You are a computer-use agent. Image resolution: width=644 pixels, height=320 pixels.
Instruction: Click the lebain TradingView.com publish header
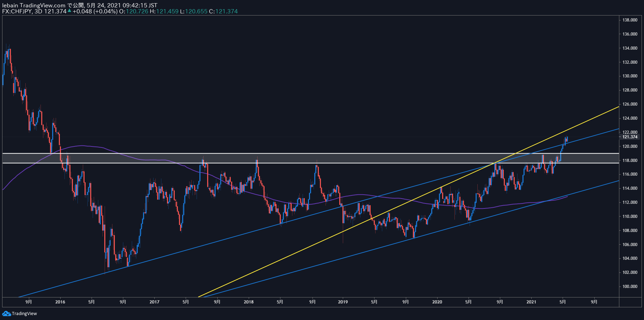80,5
